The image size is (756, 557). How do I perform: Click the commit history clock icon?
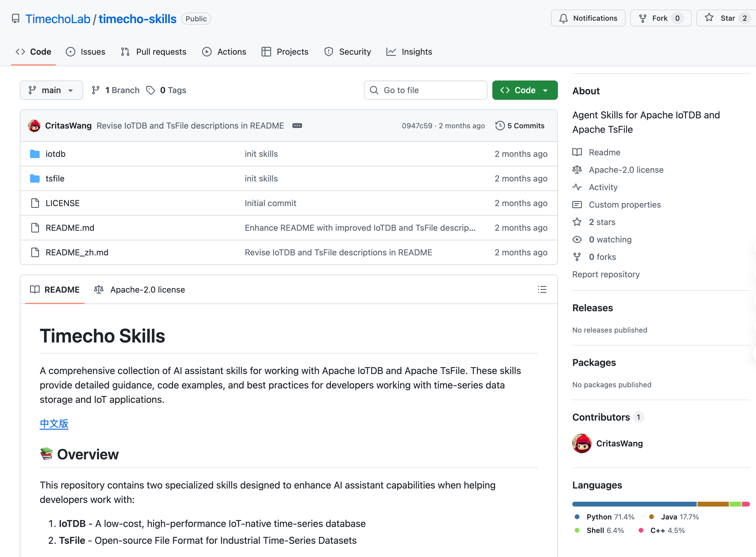coord(500,125)
